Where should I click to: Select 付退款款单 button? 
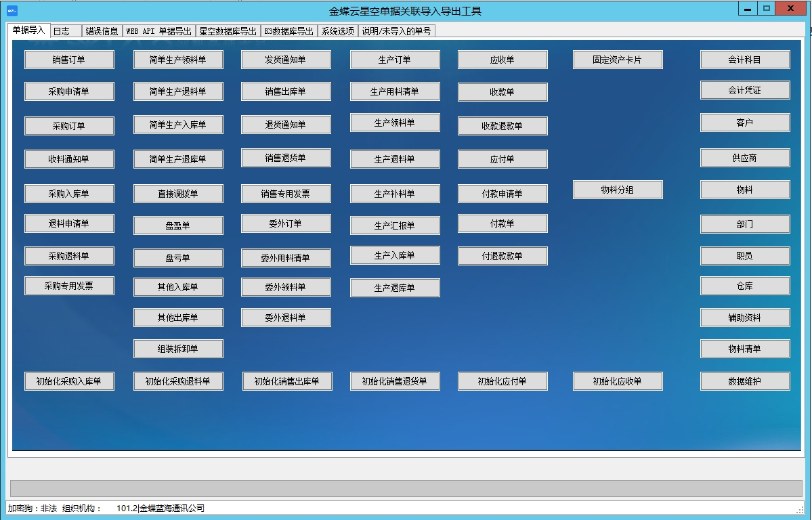pos(503,256)
